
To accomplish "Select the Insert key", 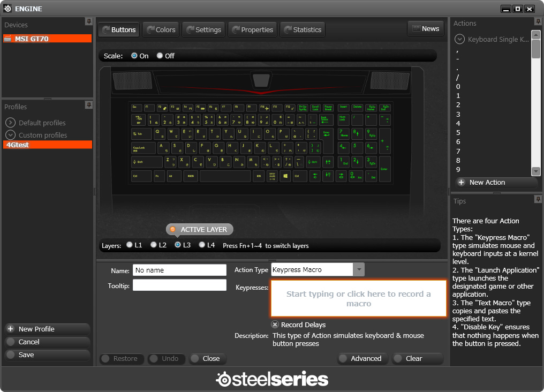I will (x=343, y=108).
